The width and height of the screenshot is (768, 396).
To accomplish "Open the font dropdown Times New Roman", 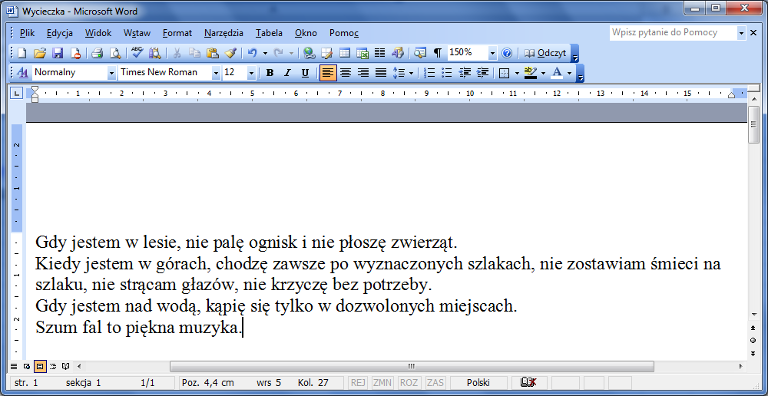I will 216,73.
